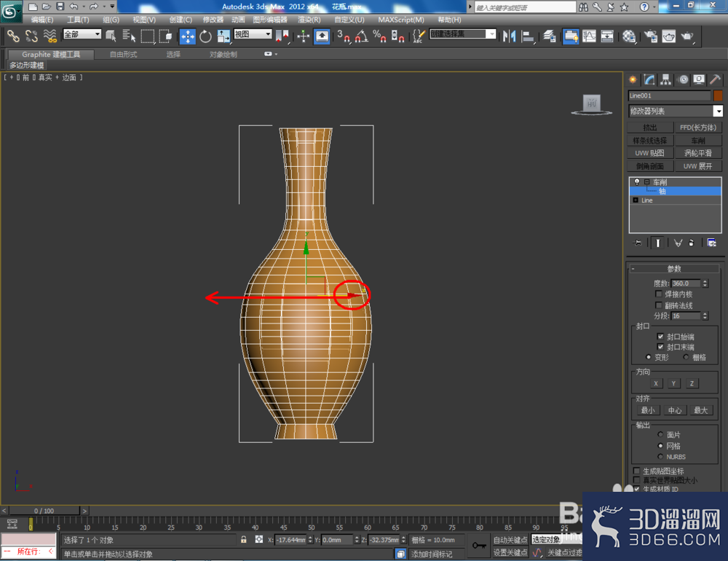This screenshot has width=728, height=561.
Task: Enable the 生成贴图坐标 checkbox
Action: tap(636, 471)
